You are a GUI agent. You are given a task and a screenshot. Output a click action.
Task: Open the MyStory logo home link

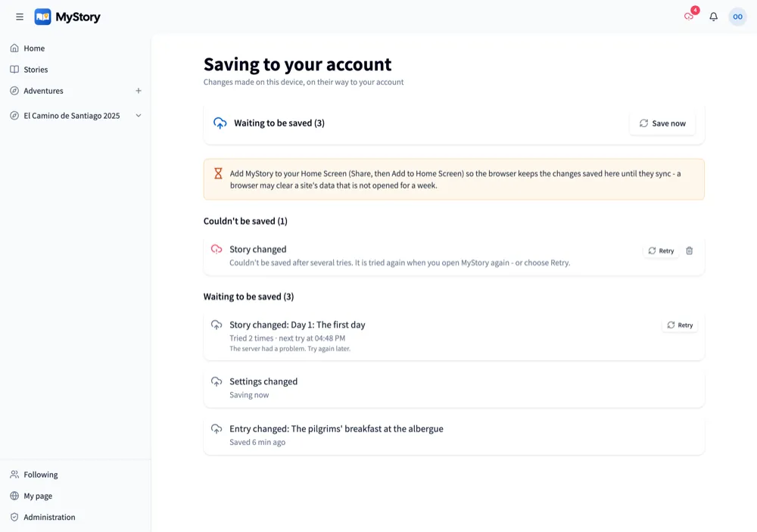pos(67,17)
